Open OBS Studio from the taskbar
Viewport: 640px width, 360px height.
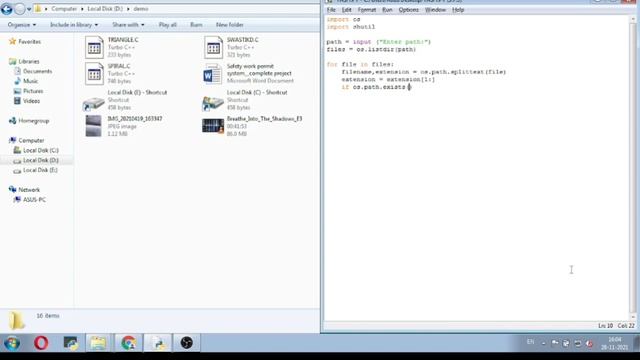coord(187,343)
